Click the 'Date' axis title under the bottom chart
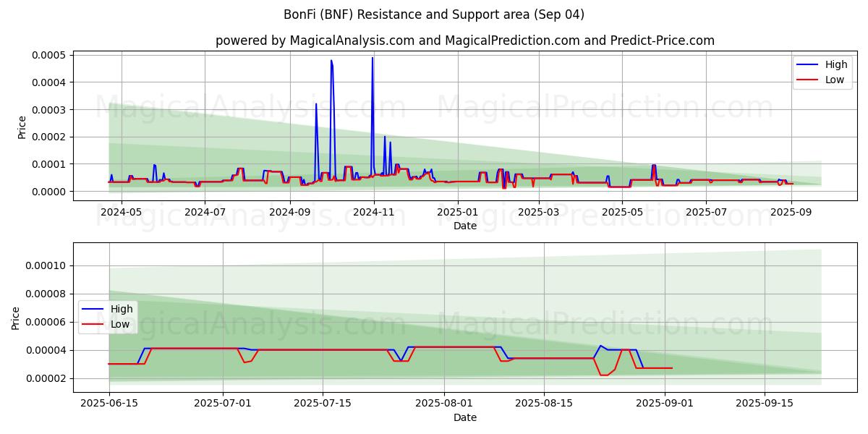Screen dimensions: 868x434 point(465,417)
